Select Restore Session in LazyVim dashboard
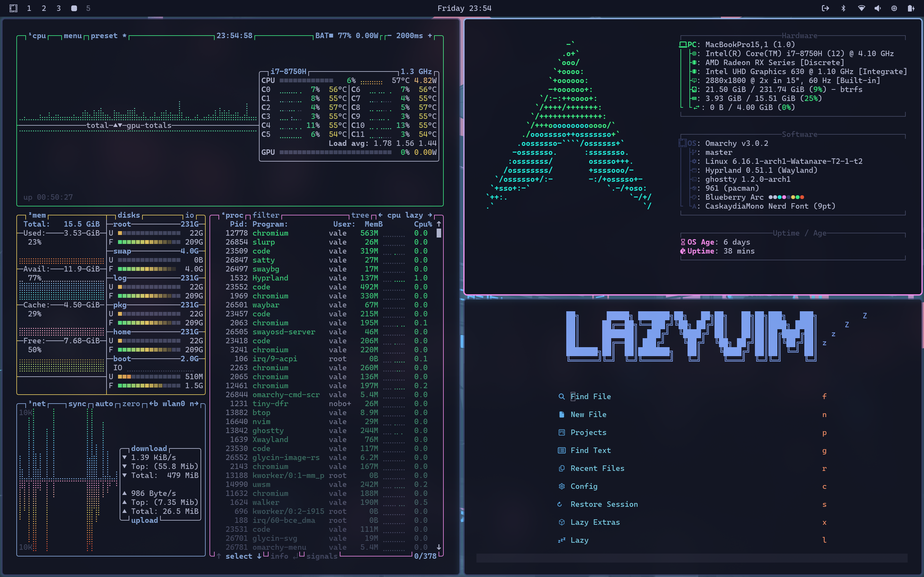The height and width of the screenshot is (577, 924). 604,504
